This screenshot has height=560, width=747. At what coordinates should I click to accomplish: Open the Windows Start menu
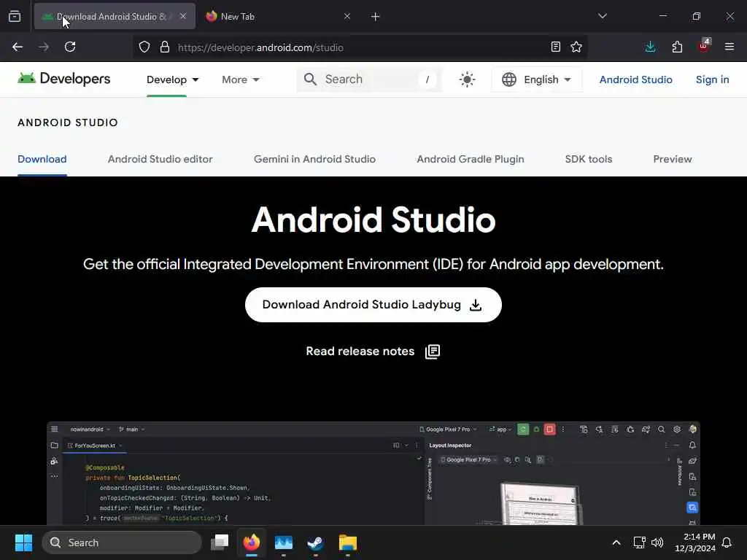click(23, 542)
